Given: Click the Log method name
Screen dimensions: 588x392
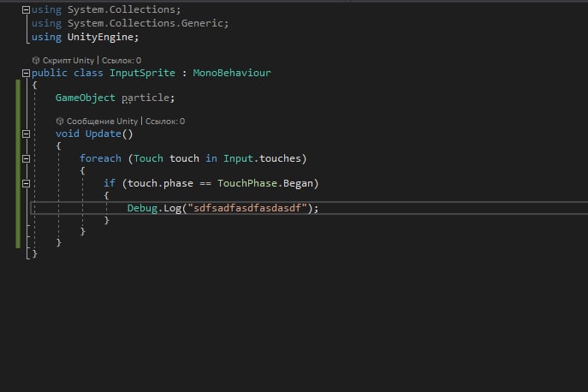Looking at the screenshot, I should coord(173,208).
